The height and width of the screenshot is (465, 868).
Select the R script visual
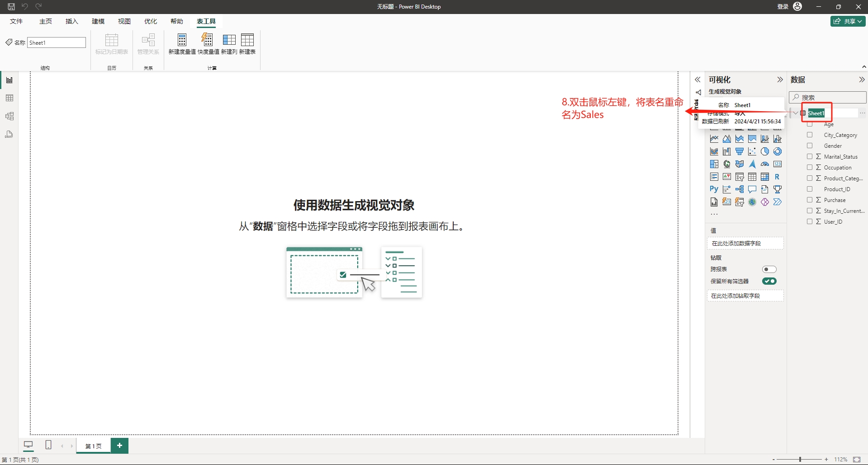coord(778,177)
